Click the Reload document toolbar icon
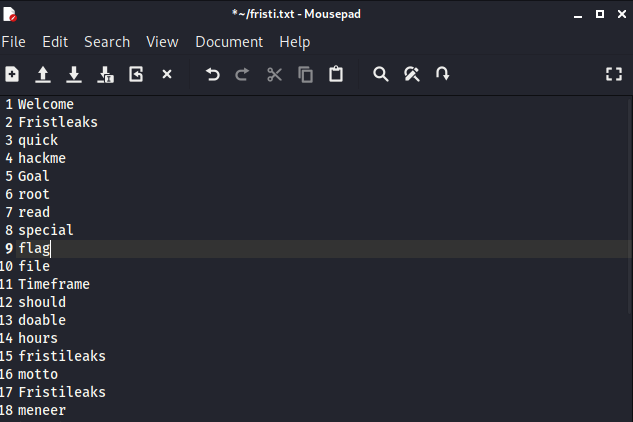The width and height of the screenshot is (633, 422). 136,74
